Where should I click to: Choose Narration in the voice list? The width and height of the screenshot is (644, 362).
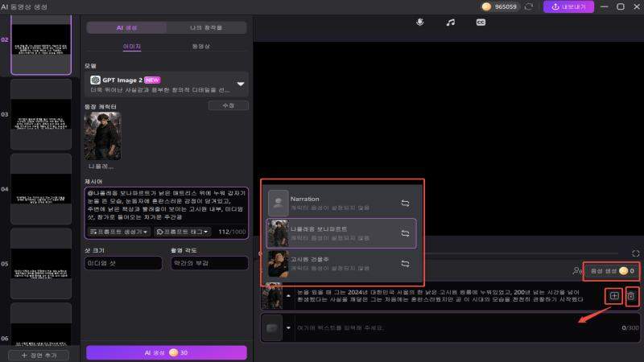point(341,203)
